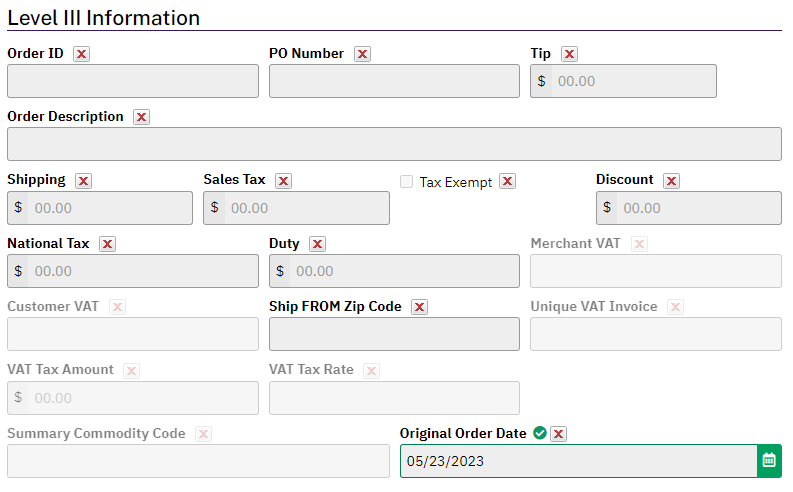793x492 pixels.
Task: Remove the PO Number field via X icon
Action: (362, 54)
